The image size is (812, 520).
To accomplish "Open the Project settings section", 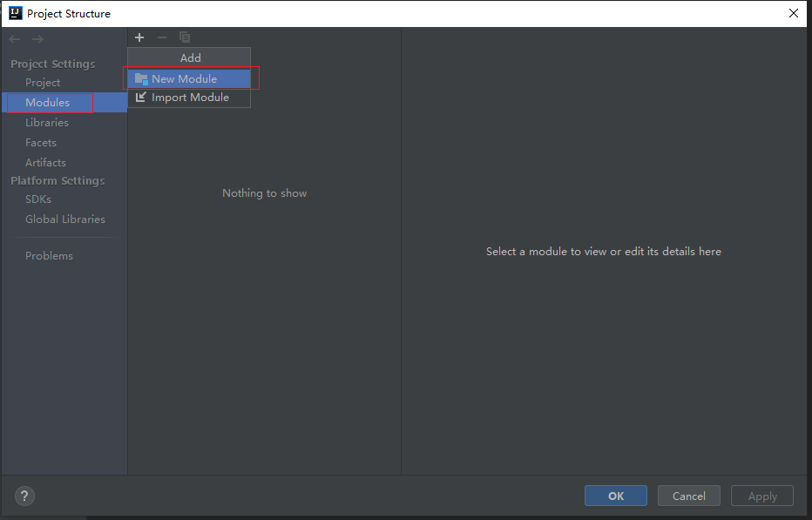I will (x=43, y=83).
